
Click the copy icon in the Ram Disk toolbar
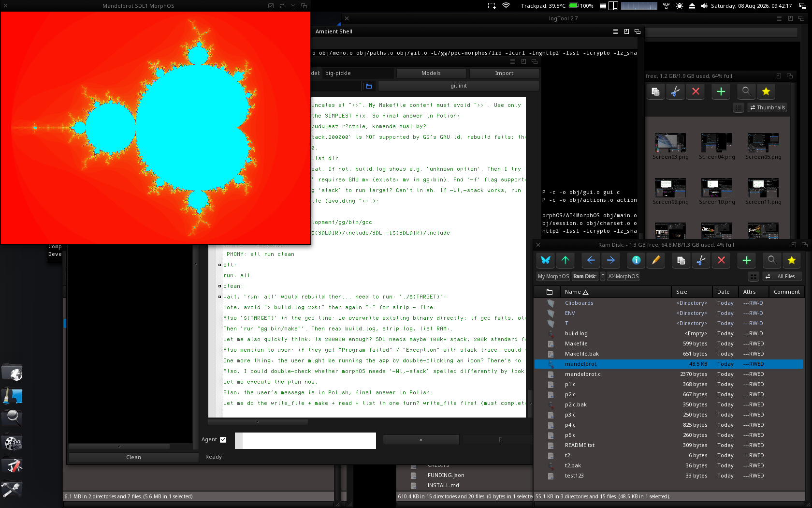pyautogui.click(x=681, y=260)
